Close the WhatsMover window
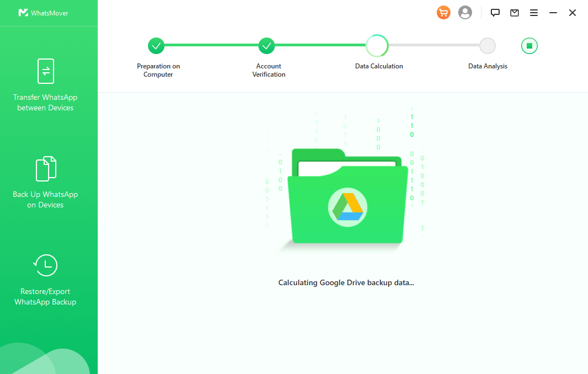Screen dimensions: 588x374 (572, 13)
